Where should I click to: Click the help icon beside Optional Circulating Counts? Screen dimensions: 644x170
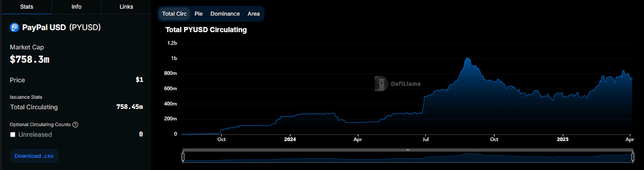click(x=75, y=125)
